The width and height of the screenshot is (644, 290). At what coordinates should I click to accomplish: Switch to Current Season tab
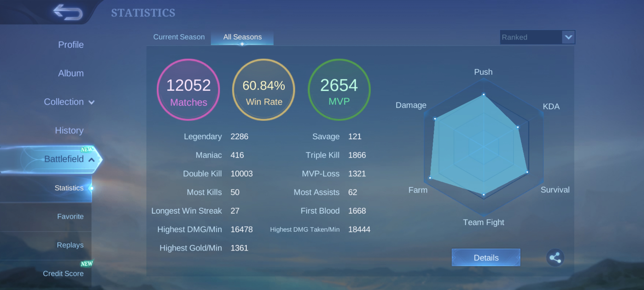tap(179, 37)
